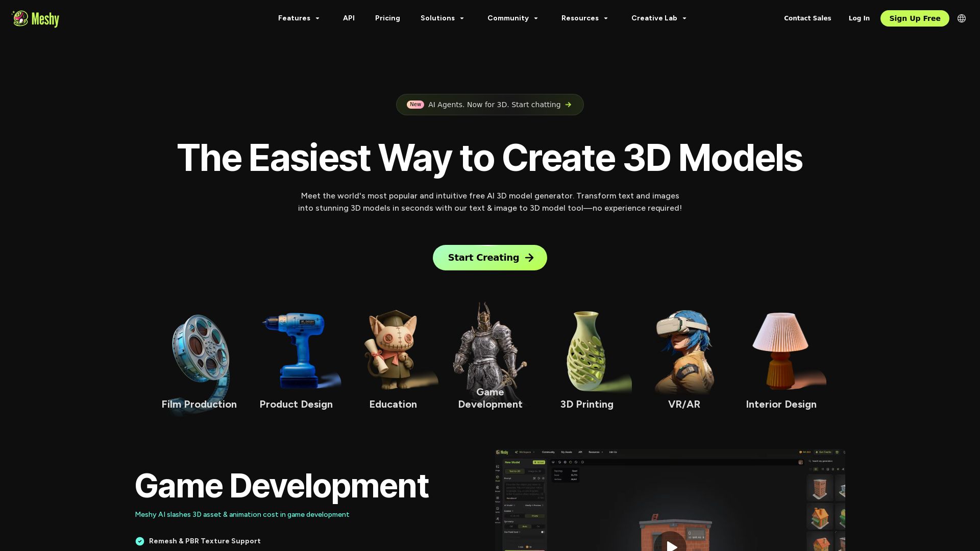Screen dimensions: 980x551
Task: Go to the API page
Action: click(349, 18)
